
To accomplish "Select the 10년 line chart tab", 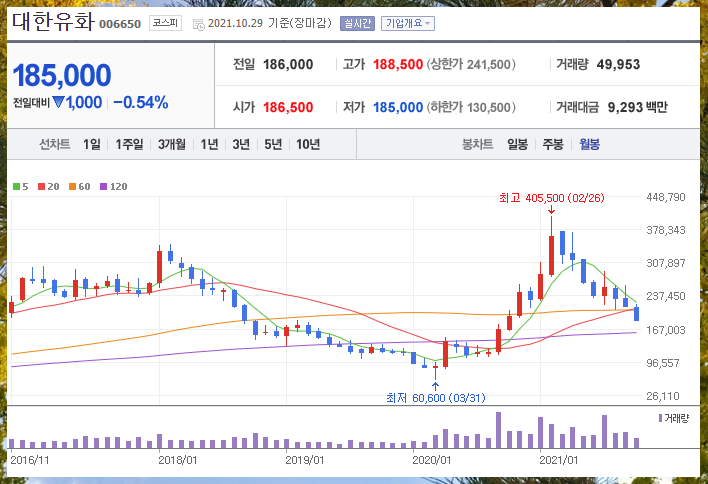I will click(x=308, y=144).
